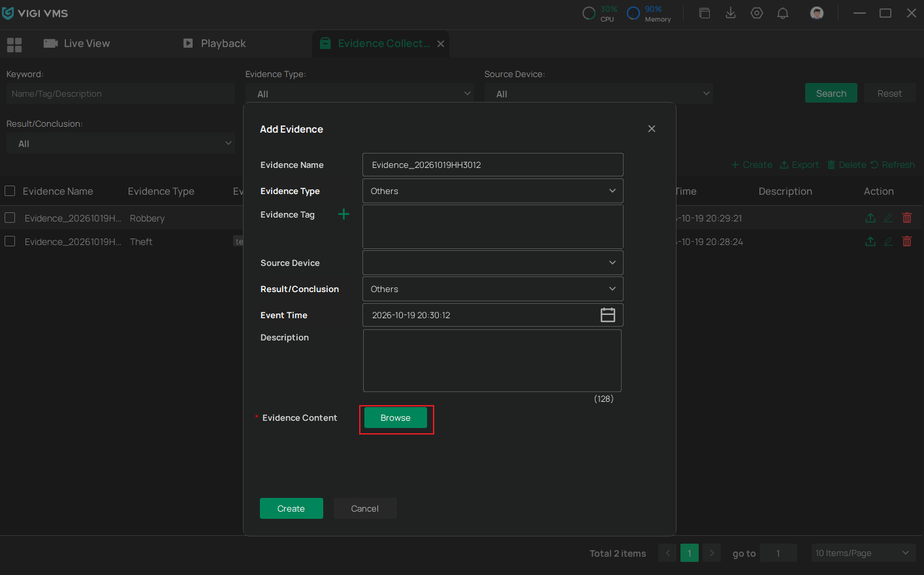Click the Keyword search field
Viewport: 924px width, 575px height.
click(x=121, y=93)
